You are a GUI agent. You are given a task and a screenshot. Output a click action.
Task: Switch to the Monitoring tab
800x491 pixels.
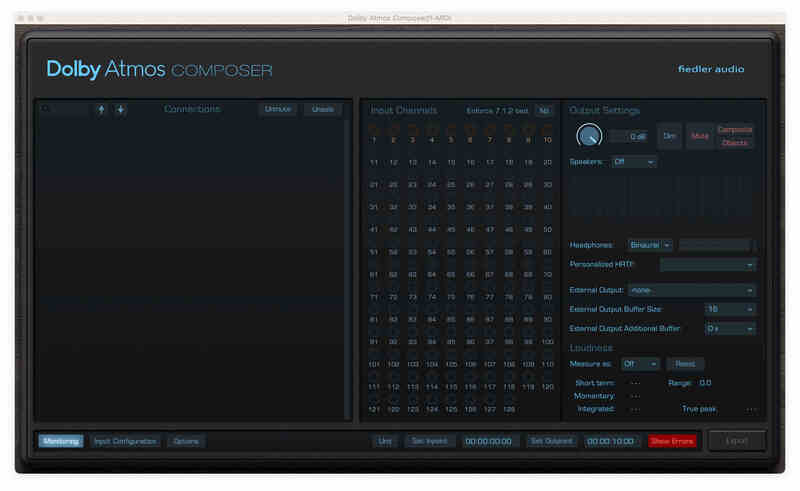[x=61, y=441]
